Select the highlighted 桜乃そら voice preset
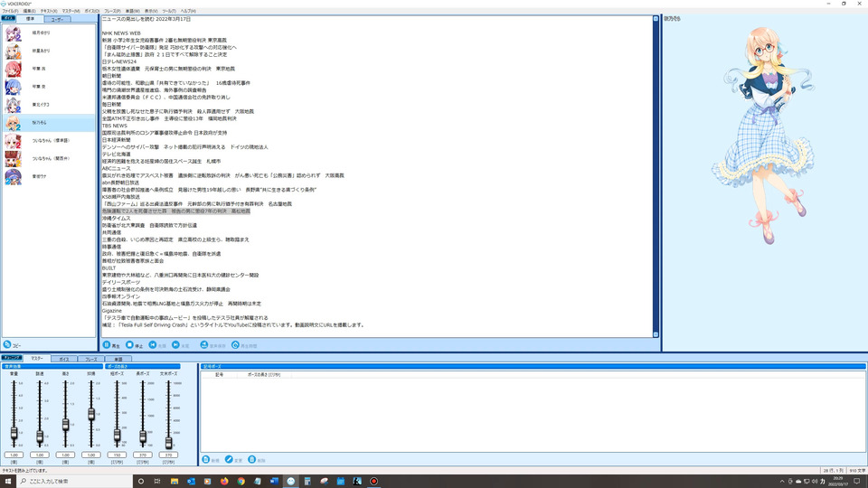 (49, 123)
